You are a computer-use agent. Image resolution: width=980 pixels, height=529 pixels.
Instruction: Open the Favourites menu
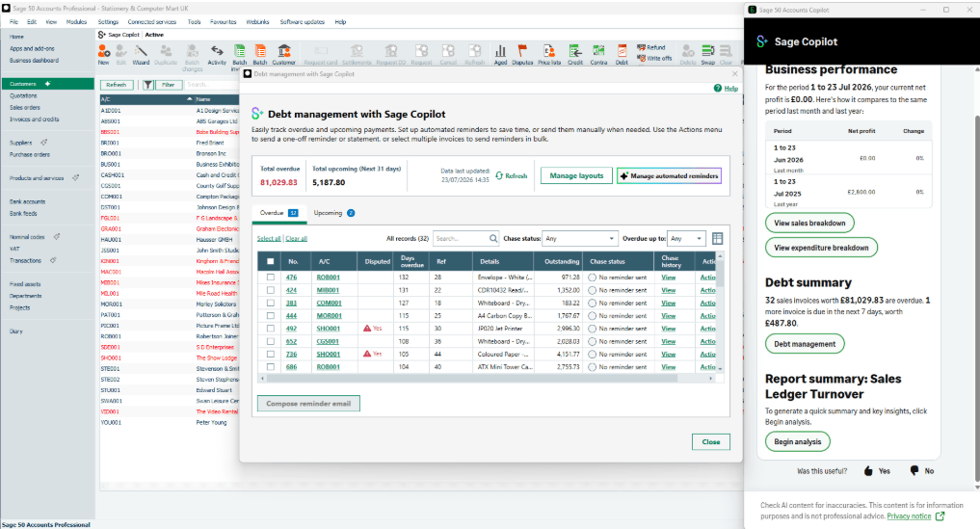tap(224, 22)
